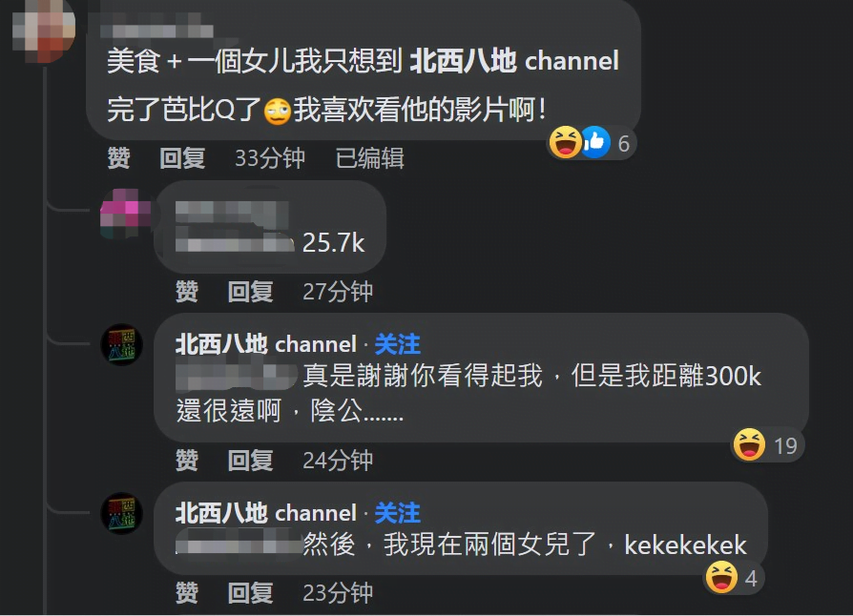This screenshot has height=616, width=853.
Task: Like the 24分钟 reply from 北西八地
Action: tap(187, 461)
